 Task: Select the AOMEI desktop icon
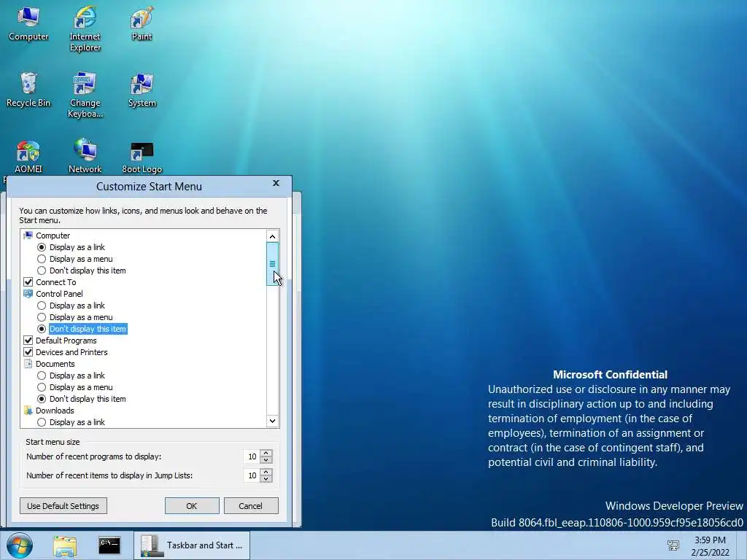click(x=28, y=157)
